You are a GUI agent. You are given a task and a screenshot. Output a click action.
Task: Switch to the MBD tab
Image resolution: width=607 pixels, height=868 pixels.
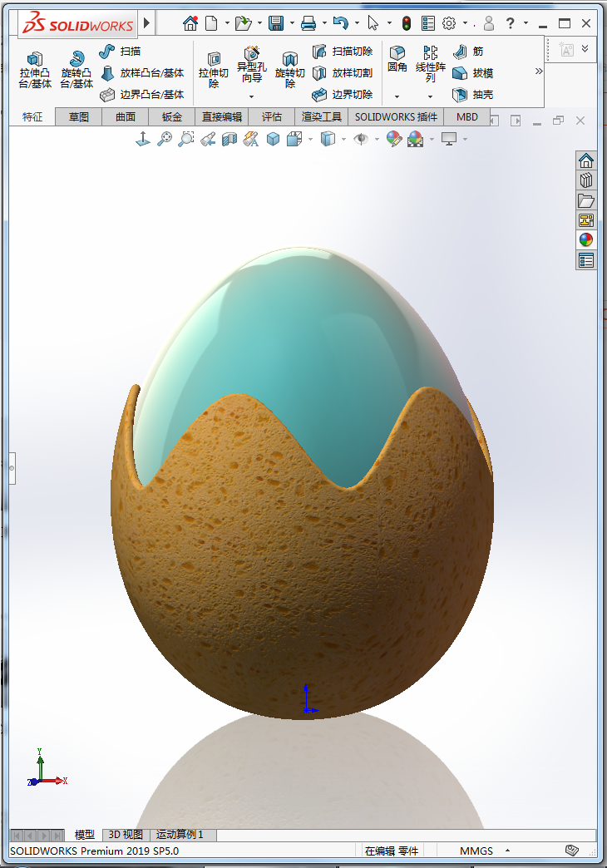(x=466, y=116)
